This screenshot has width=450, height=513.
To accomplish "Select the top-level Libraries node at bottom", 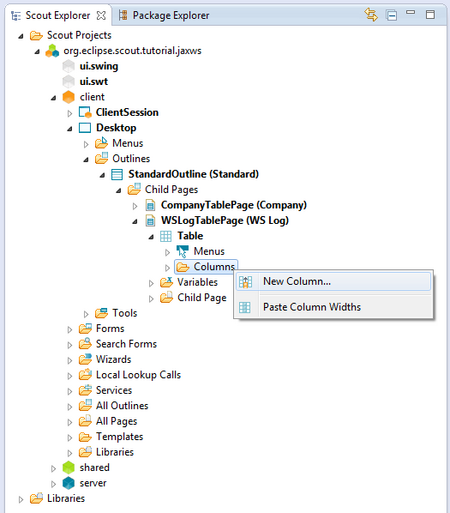I will coord(66,498).
